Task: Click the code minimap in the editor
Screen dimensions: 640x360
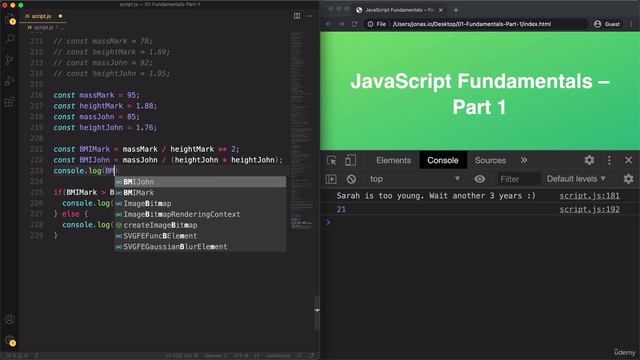Action: 302,131
